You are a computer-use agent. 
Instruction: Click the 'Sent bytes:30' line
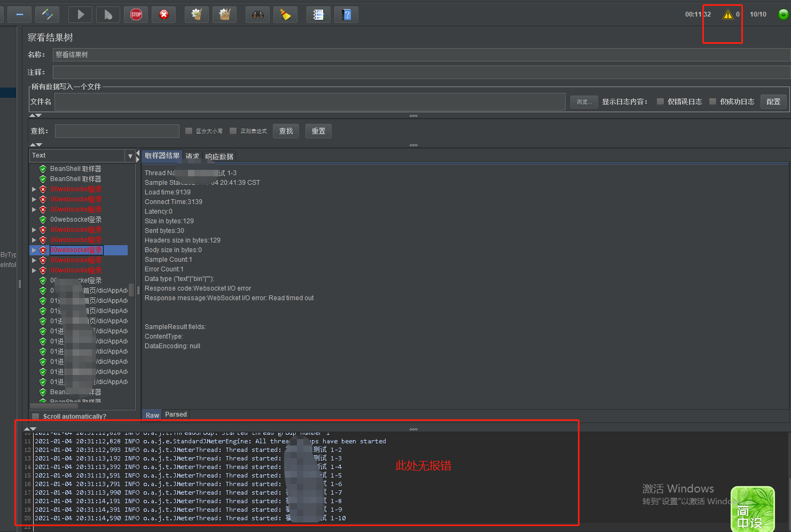[165, 231]
